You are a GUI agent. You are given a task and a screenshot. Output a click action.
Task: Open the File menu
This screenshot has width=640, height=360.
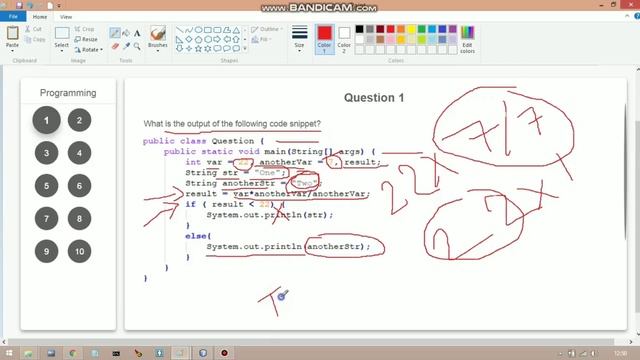point(13,17)
